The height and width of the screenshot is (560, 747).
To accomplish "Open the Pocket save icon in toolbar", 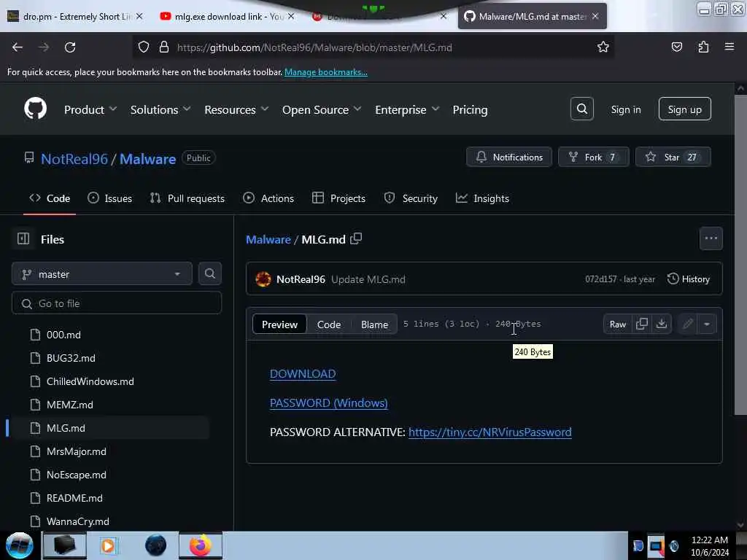I will pos(676,47).
